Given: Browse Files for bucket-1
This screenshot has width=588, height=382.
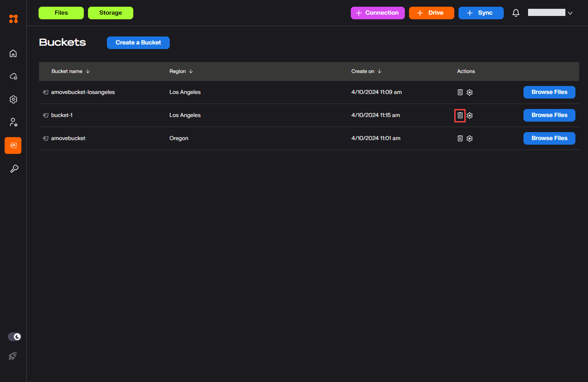Looking at the screenshot, I should (x=549, y=115).
